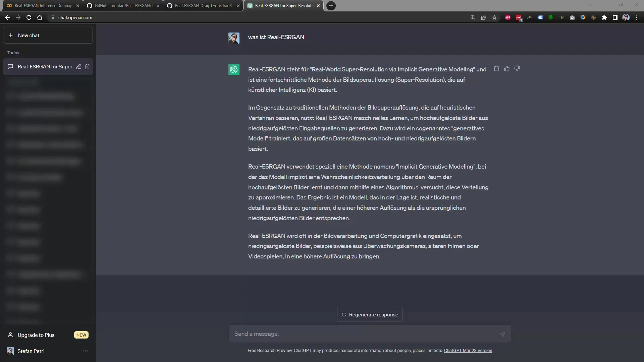644x362 pixels.
Task: Click the copy response icon
Action: (497, 68)
